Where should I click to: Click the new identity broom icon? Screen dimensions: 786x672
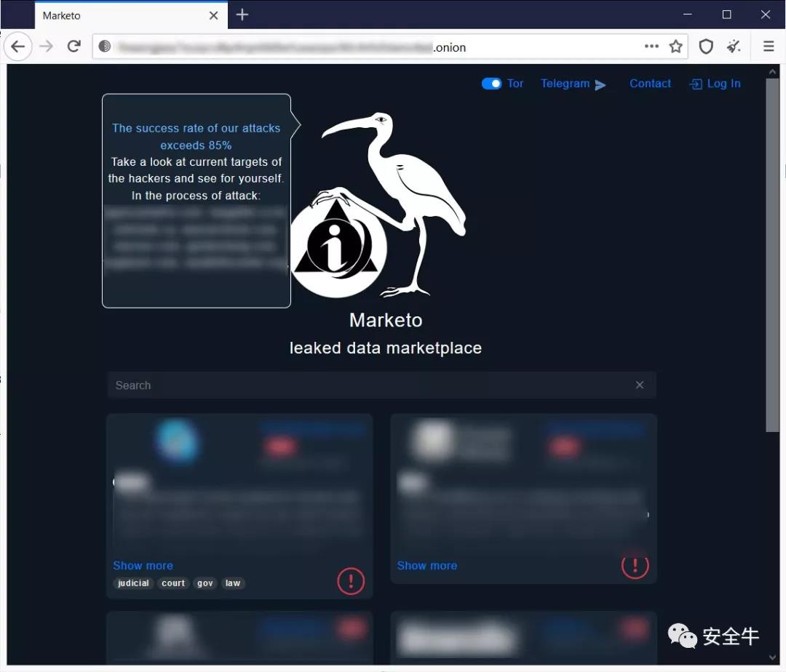point(734,47)
